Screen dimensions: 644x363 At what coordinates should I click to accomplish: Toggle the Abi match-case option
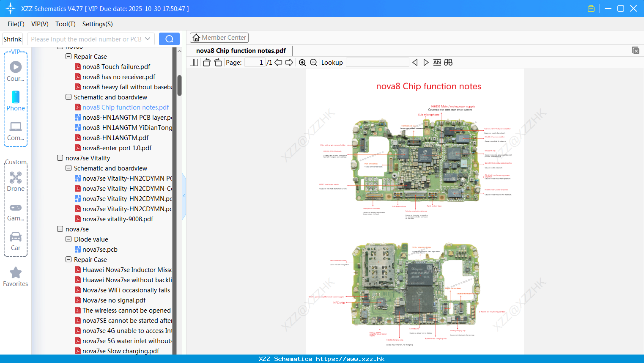[x=437, y=62]
